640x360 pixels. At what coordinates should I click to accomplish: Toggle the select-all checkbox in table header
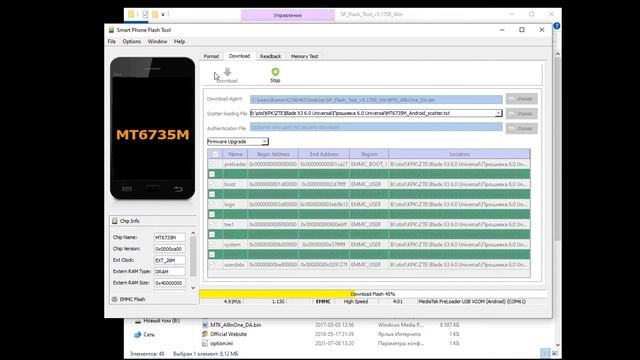click(x=215, y=154)
